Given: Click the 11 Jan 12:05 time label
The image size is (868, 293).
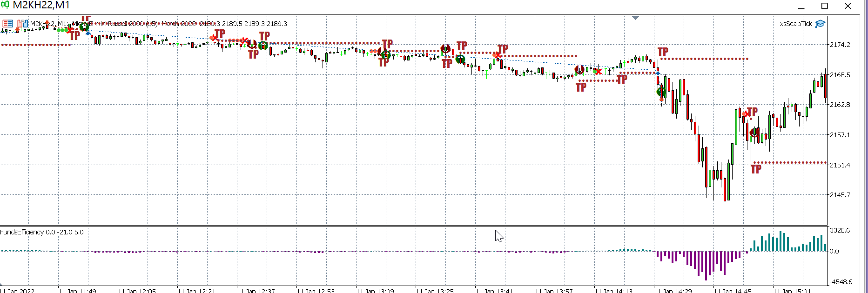Looking at the screenshot, I should pos(137,291).
